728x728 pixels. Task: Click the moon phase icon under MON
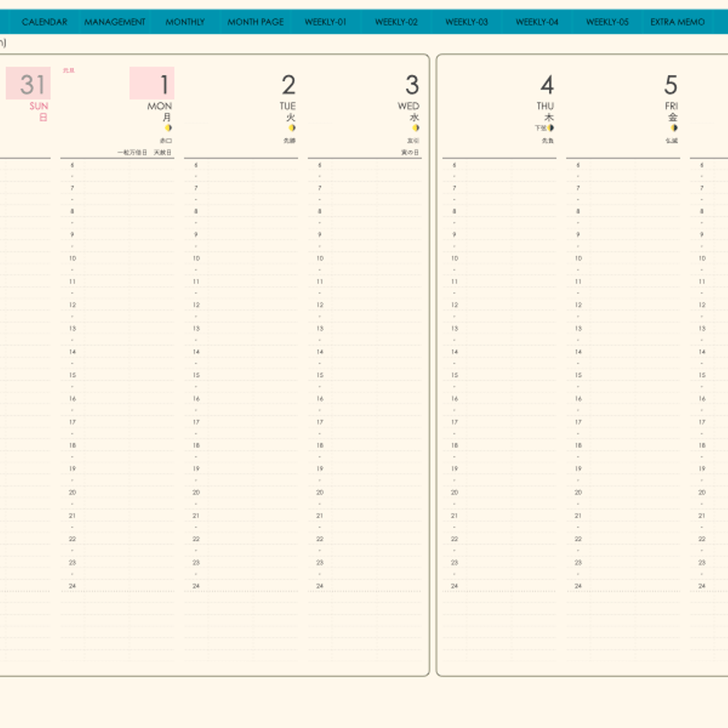pos(168,127)
